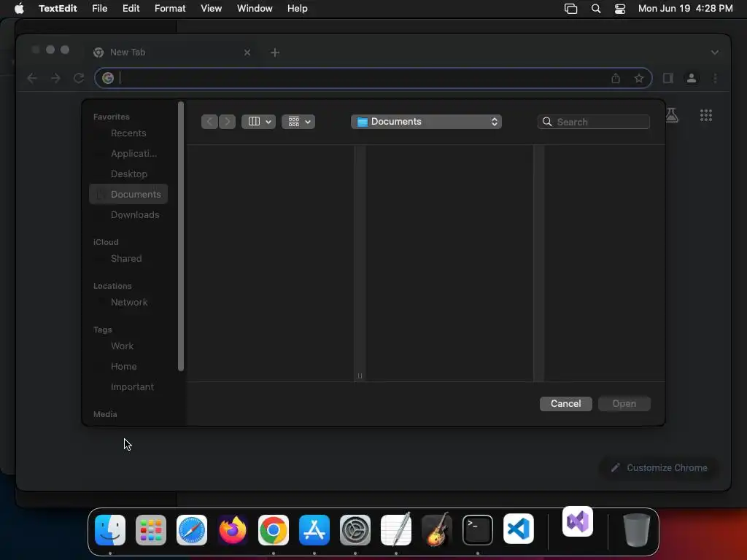
Task: Click the Open button
Action: (624, 404)
